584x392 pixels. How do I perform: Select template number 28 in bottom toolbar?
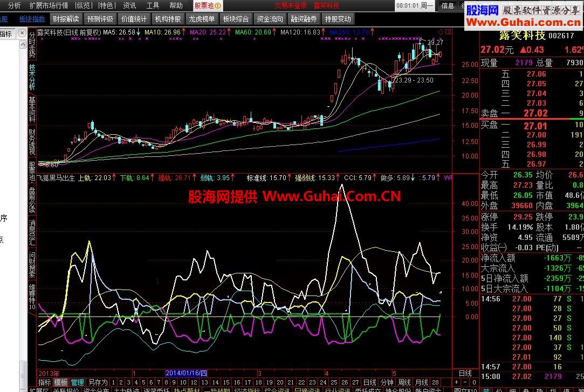435,382
